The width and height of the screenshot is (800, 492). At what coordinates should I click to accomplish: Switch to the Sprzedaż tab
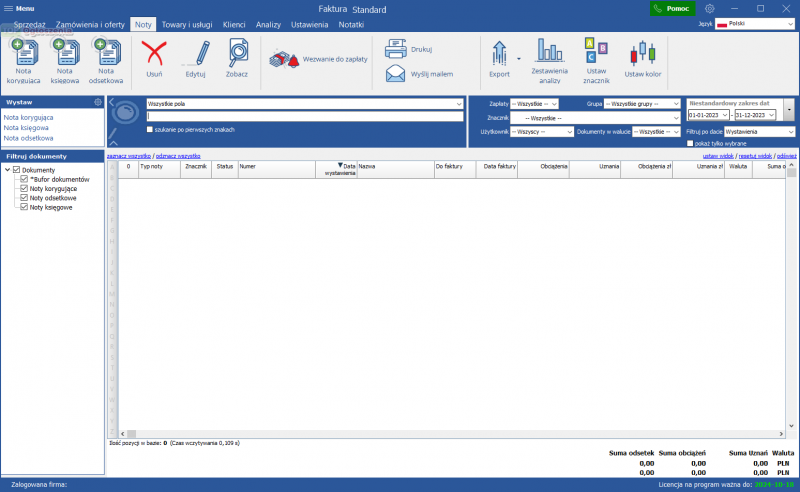29,24
